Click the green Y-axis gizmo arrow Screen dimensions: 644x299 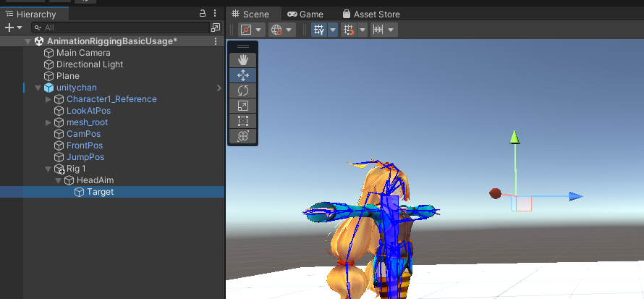point(514,137)
